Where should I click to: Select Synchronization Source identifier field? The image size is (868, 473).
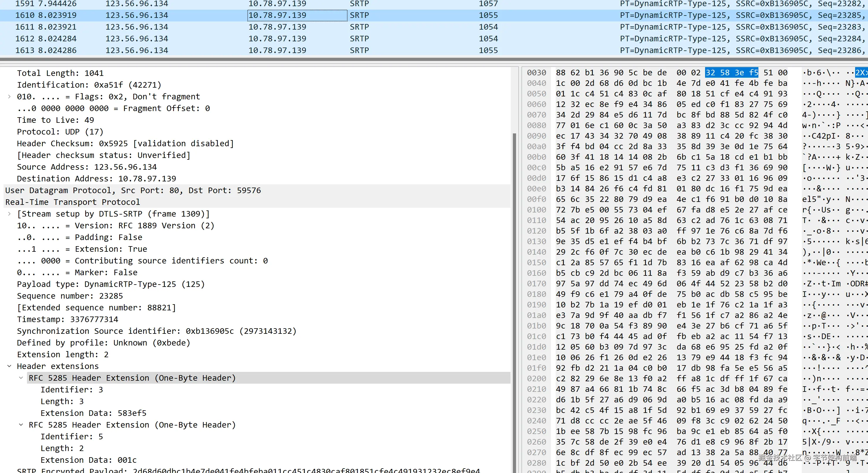pyautogui.click(x=156, y=331)
